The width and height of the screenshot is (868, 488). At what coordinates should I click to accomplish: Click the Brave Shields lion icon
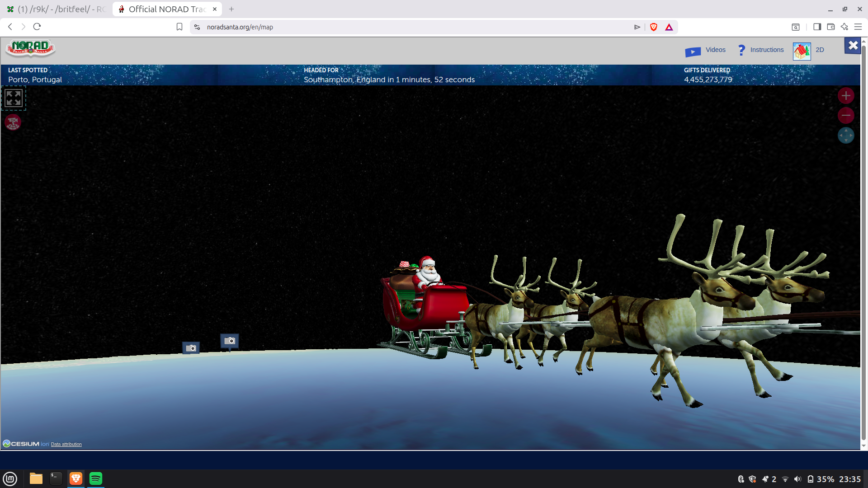pos(653,27)
